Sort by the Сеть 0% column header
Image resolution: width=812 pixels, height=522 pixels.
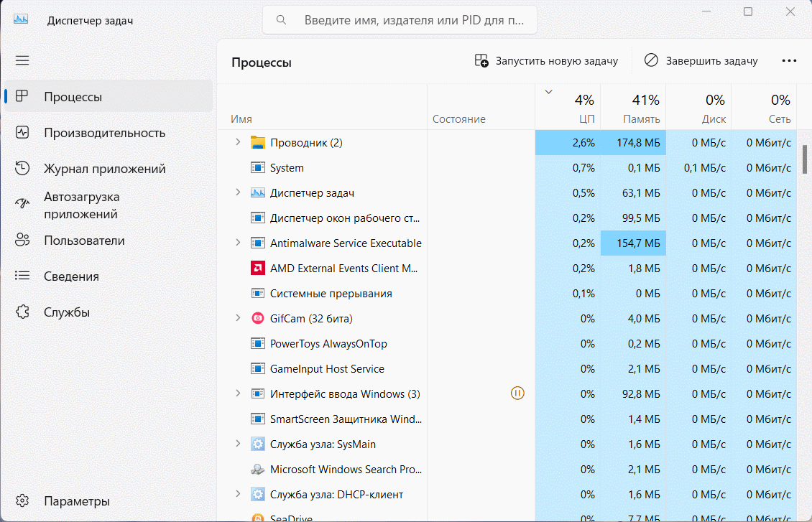[x=764, y=107]
